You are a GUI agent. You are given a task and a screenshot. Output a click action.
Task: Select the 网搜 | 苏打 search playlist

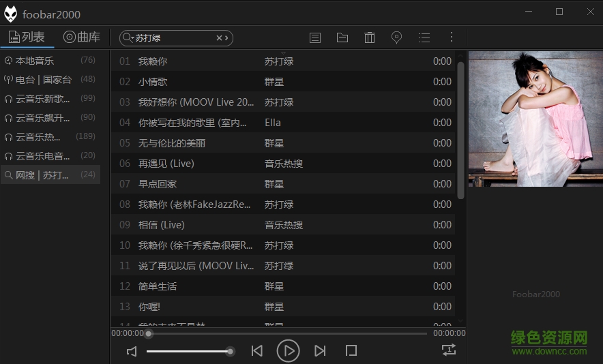point(50,175)
